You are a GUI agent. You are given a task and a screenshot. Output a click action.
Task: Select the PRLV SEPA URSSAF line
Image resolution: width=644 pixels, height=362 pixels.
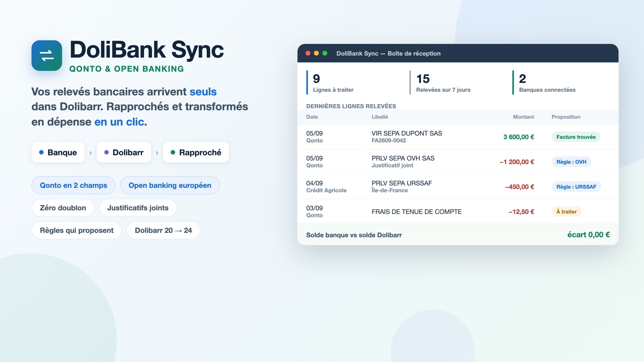coord(458,187)
